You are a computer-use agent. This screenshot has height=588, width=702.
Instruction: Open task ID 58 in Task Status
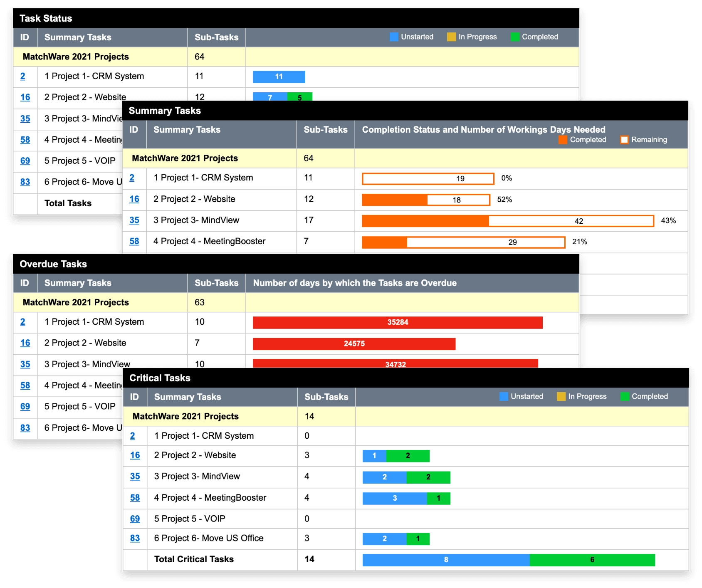coord(25,140)
